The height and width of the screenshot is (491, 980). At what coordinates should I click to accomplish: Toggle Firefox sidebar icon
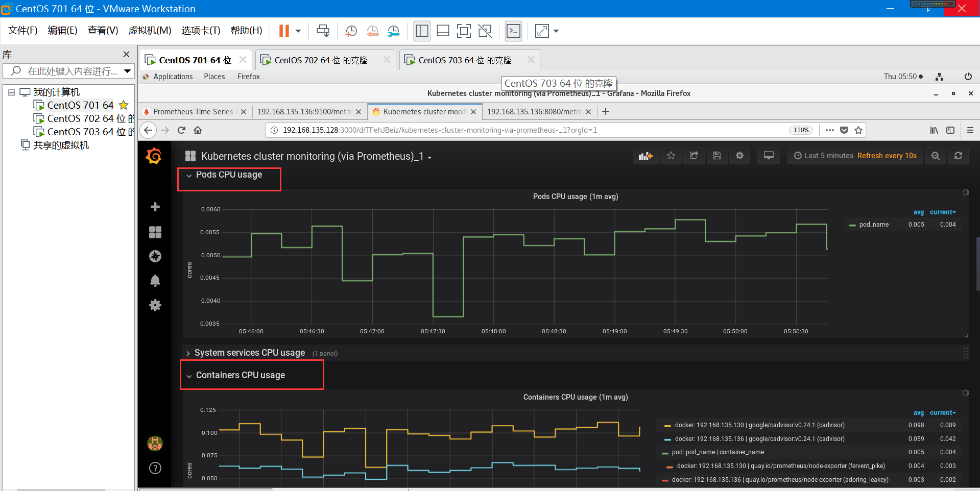click(950, 130)
